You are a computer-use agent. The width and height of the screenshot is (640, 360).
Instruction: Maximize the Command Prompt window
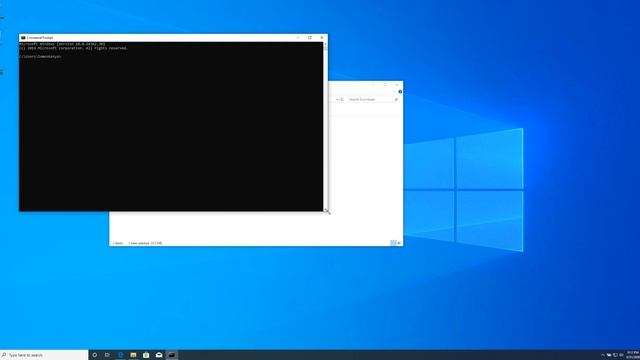(310, 38)
